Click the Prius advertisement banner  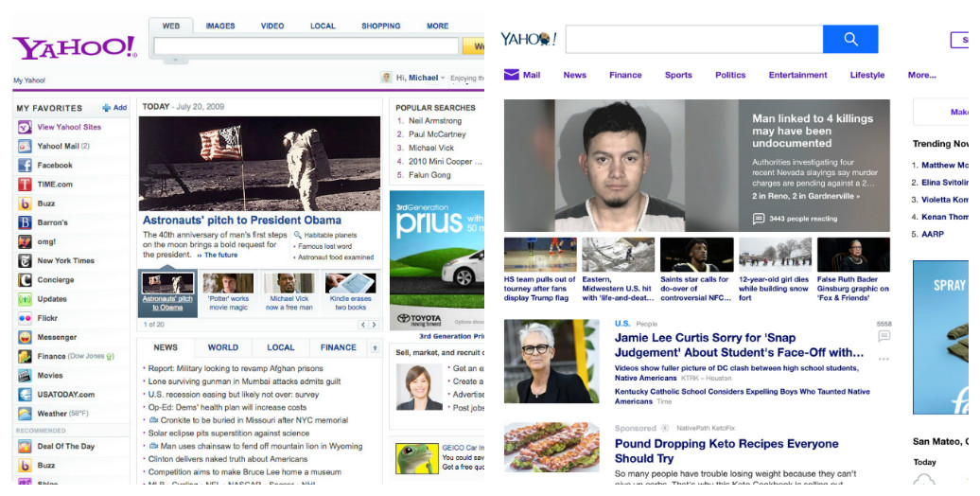(x=436, y=260)
